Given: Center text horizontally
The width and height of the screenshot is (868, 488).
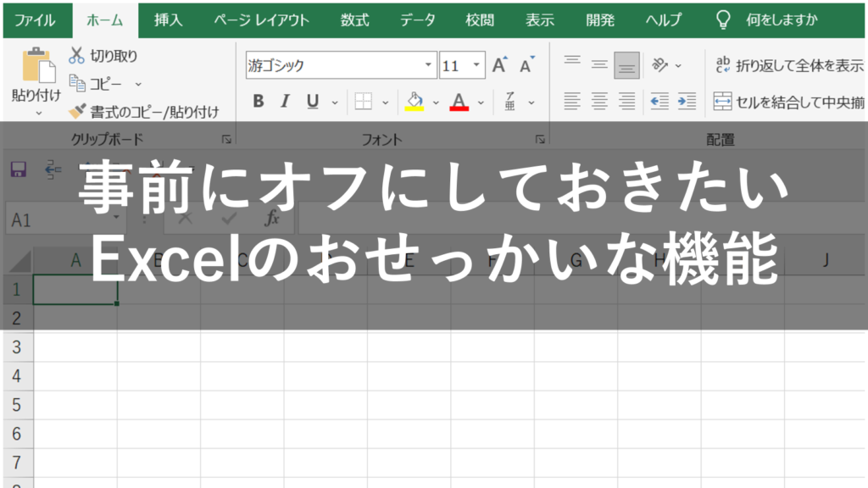Looking at the screenshot, I should tap(599, 102).
